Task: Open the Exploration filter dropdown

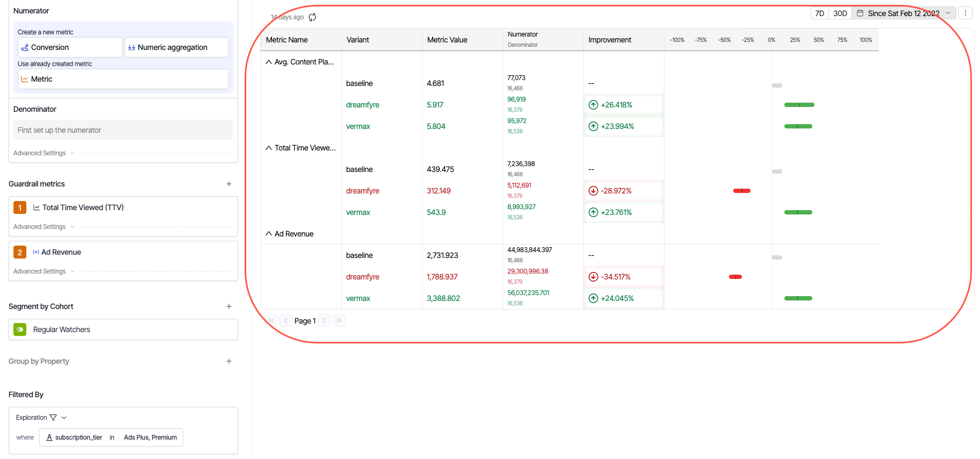Action: 41,418
